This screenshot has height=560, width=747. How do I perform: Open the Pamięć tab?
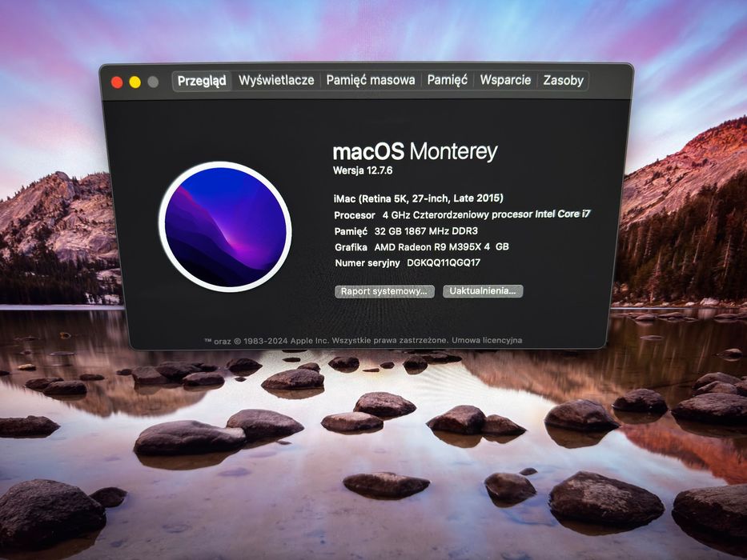[448, 80]
